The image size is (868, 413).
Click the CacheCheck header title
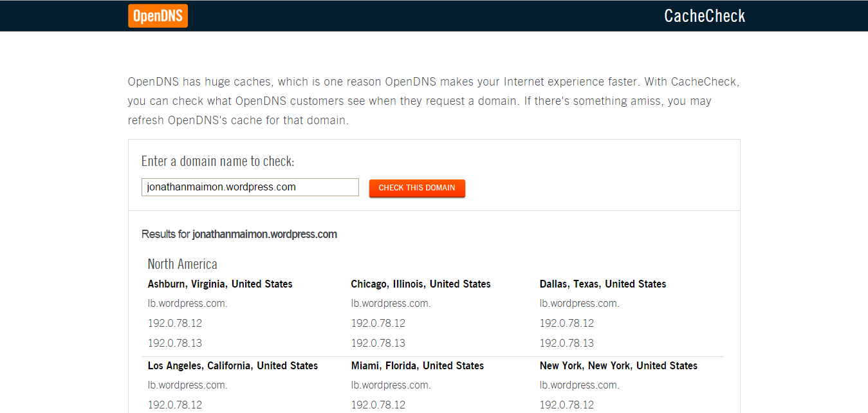click(x=705, y=16)
